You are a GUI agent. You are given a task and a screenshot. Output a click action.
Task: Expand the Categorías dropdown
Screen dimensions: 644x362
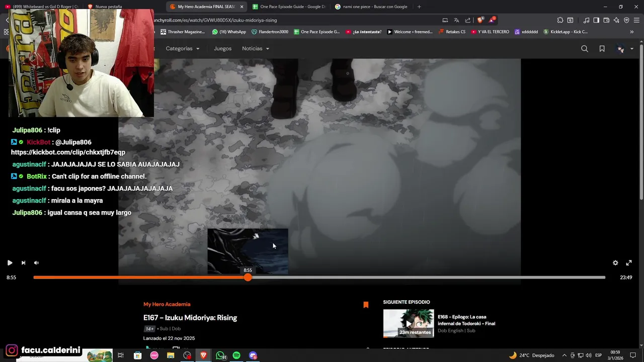183,49
